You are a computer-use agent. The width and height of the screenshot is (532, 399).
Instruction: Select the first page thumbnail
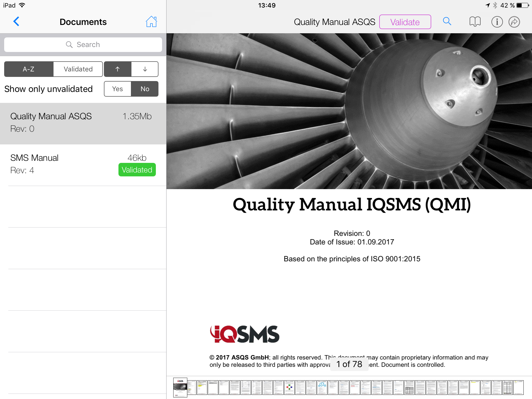(x=180, y=388)
